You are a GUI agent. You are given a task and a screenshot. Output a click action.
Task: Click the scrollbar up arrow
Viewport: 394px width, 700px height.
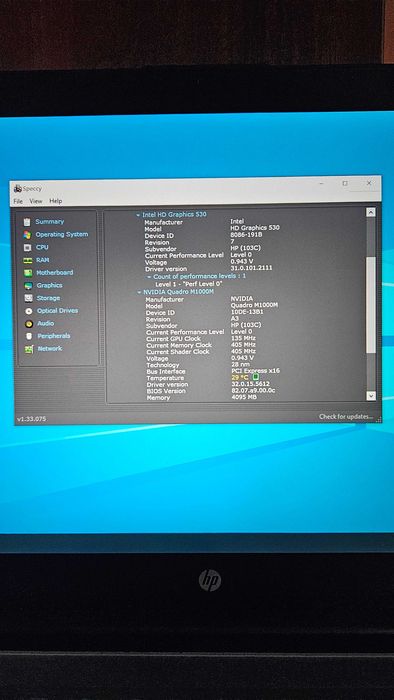pos(370,212)
